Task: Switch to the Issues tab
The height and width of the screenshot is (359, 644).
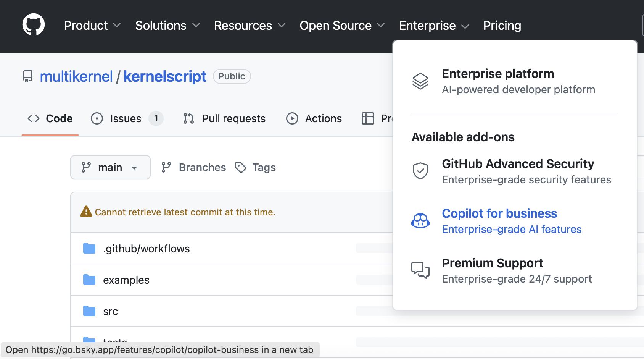Action: coord(126,118)
